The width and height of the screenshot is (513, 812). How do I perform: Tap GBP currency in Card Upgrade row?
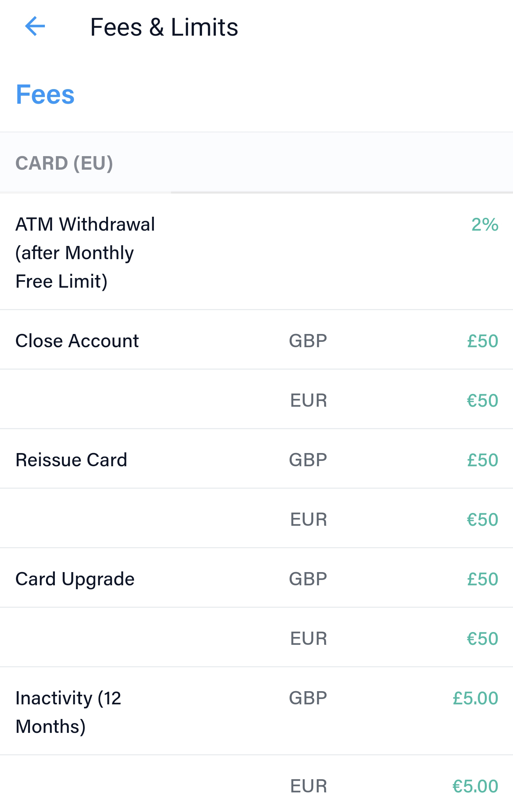pyautogui.click(x=308, y=579)
